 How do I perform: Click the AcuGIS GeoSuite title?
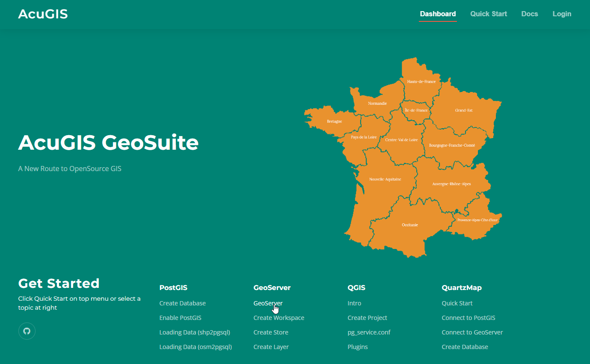coord(108,142)
